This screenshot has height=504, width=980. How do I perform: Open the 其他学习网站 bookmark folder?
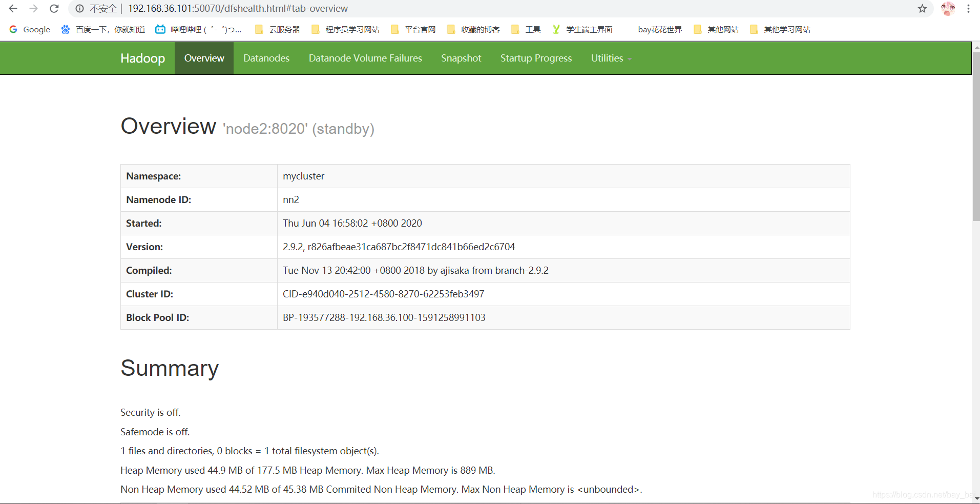[x=780, y=29]
